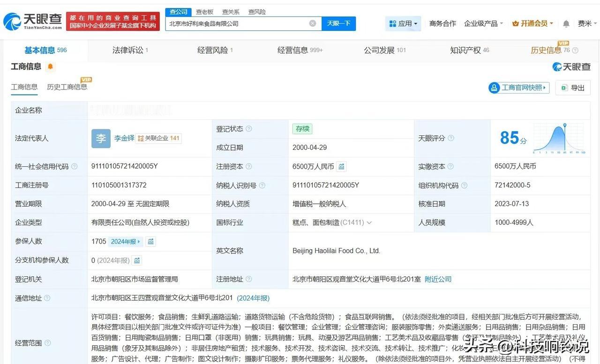Select the 查公司 search tab
The width and height of the screenshot is (600, 364).
[179, 12]
